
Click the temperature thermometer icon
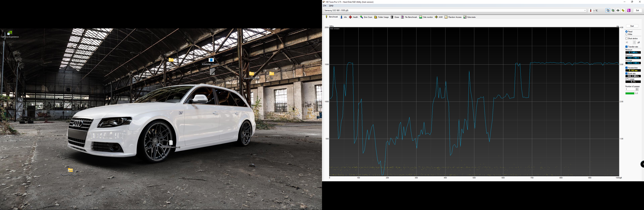(591, 11)
